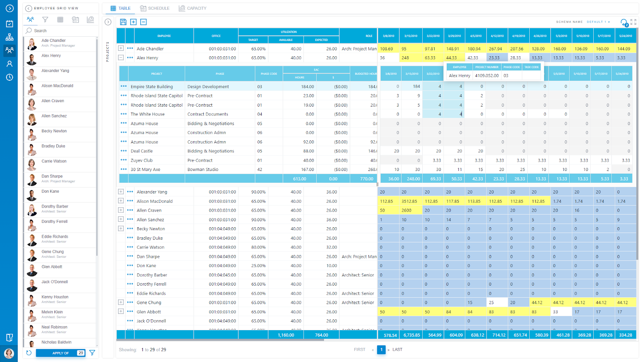Open the filter icon in the employee panel
Image resolution: width=644 pixels, height=362 pixels.
click(45, 19)
